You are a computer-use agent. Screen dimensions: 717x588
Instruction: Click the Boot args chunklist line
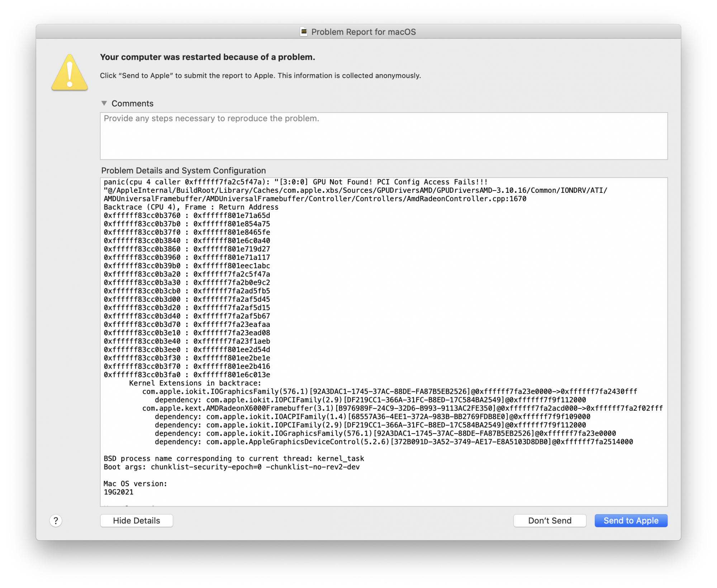point(232,467)
